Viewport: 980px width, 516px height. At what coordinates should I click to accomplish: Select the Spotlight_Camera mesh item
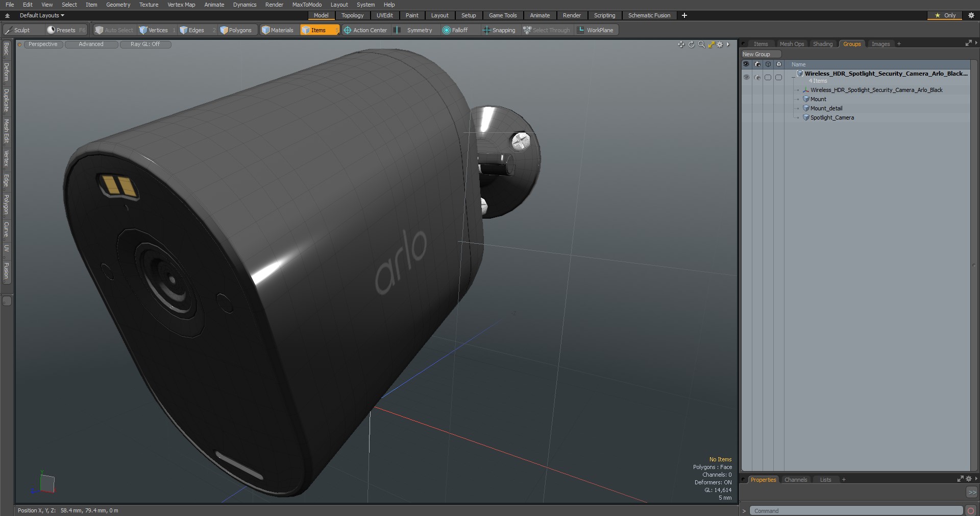tap(832, 118)
